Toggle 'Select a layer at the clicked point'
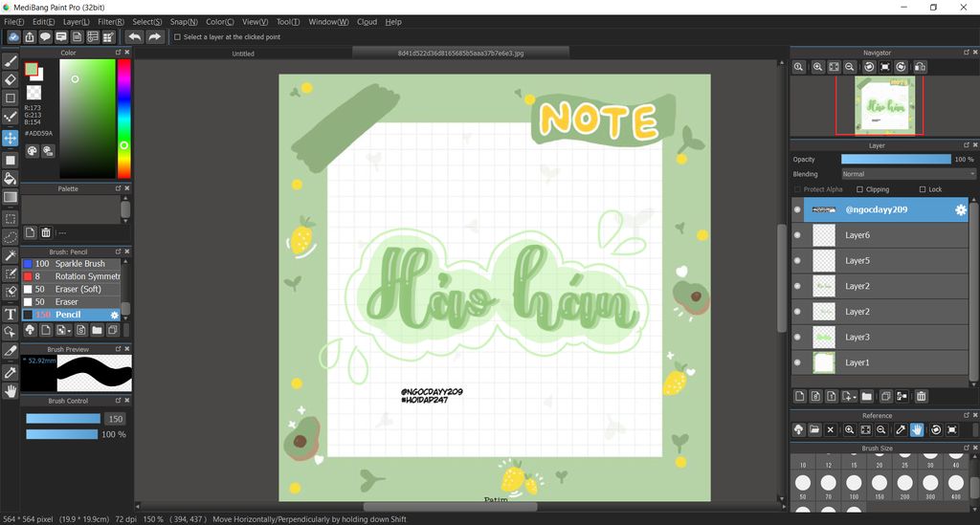Screen dimensions: 980x525 click(x=177, y=37)
